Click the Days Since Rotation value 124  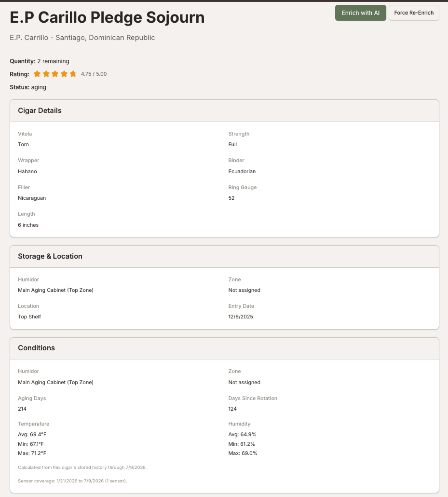[x=233, y=409]
